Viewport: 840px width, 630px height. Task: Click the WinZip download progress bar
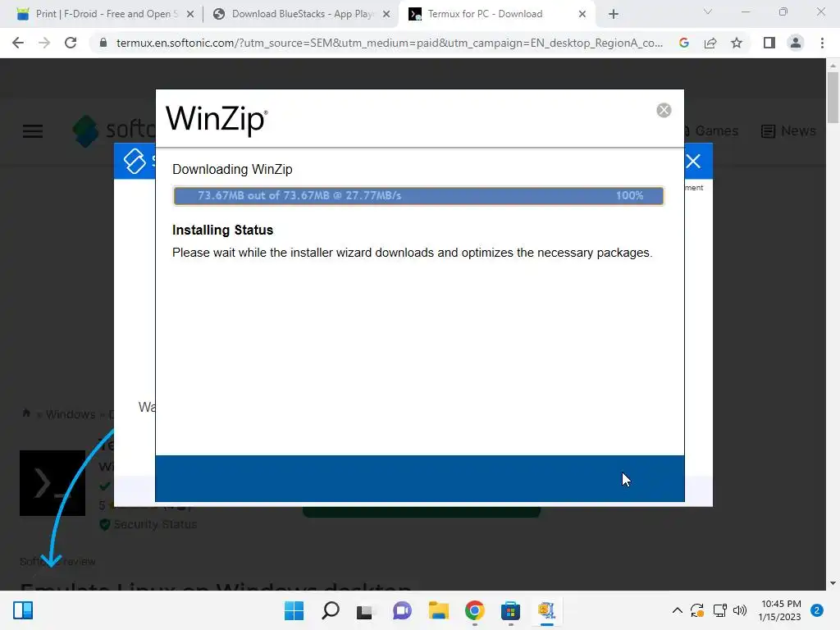tap(418, 195)
